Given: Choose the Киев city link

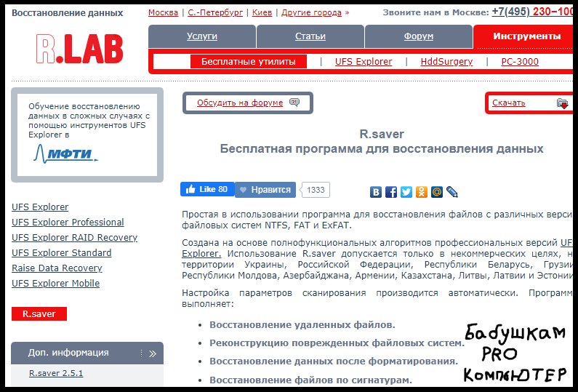Looking at the screenshot, I should (x=262, y=12).
